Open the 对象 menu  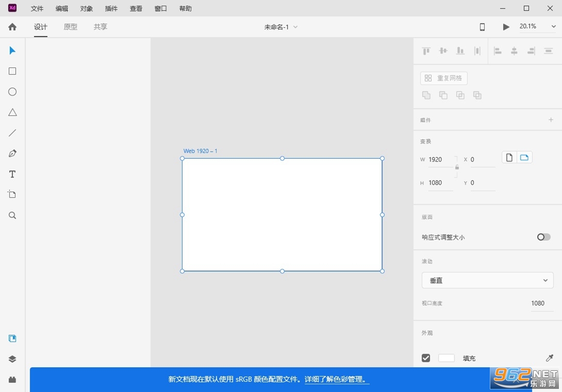pos(87,9)
